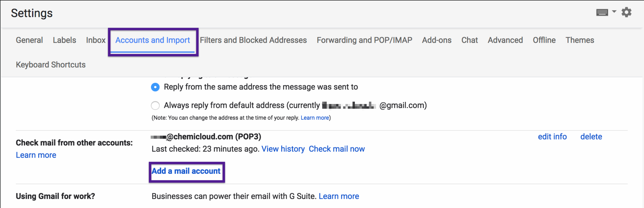Image resolution: width=644 pixels, height=208 pixels.
Task: Expand the input tools dropdown arrow
Action: click(614, 12)
